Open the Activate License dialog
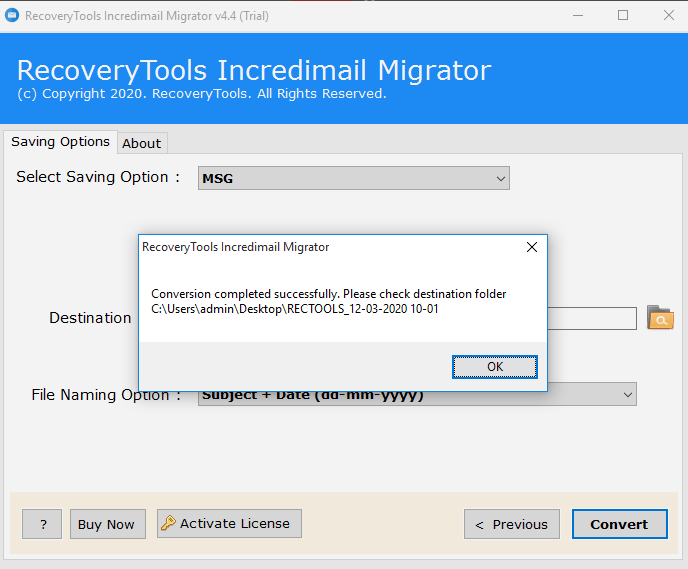Viewport: 688px width, 569px height. [x=229, y=523]
